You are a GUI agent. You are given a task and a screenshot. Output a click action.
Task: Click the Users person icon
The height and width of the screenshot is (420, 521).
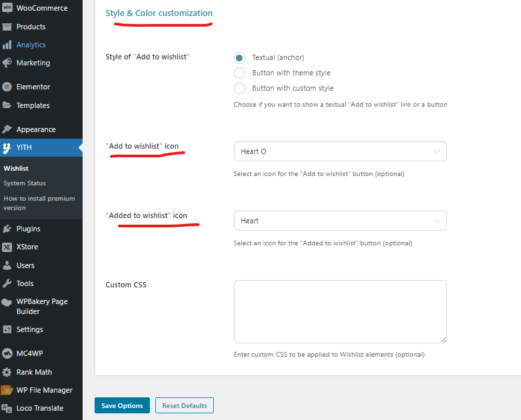point(7,265)
